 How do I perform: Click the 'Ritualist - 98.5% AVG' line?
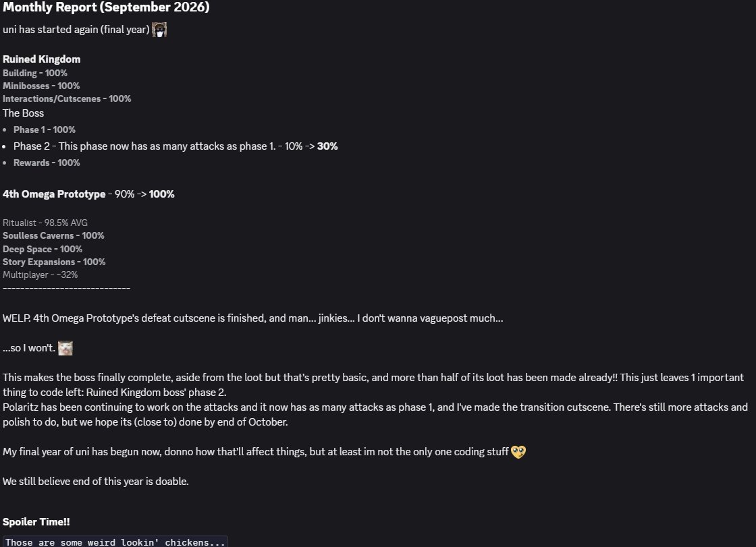click(45, 223)
